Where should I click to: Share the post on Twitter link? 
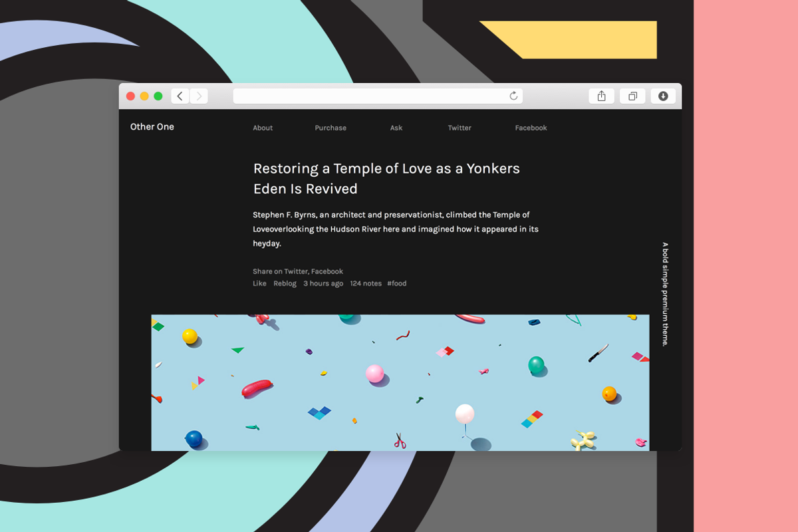pos(297,271)
